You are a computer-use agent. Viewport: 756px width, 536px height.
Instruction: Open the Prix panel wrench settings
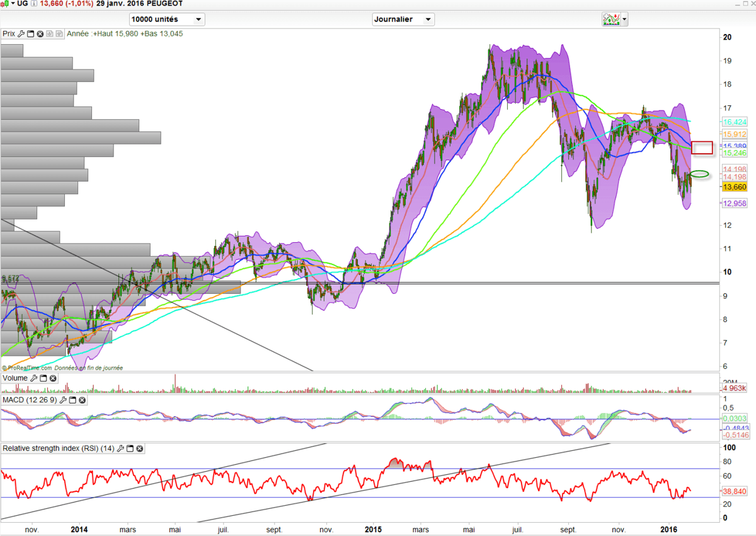click(x=21, y=34)
